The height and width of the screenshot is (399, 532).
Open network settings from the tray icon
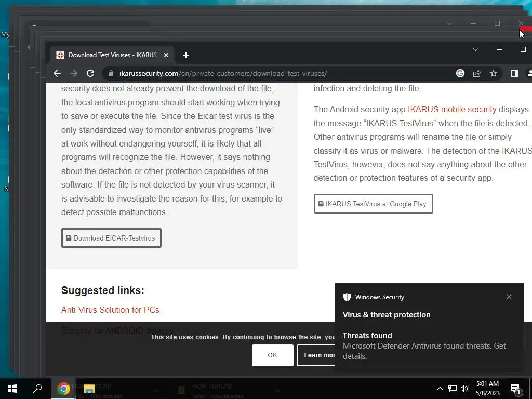(x=453, y=389)
